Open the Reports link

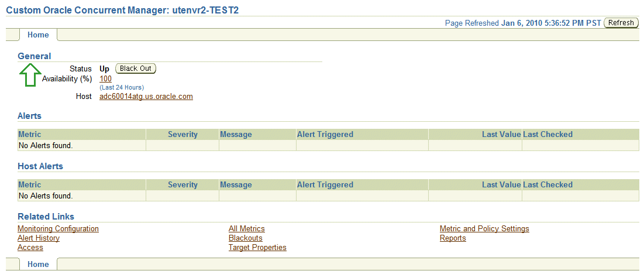453,238
